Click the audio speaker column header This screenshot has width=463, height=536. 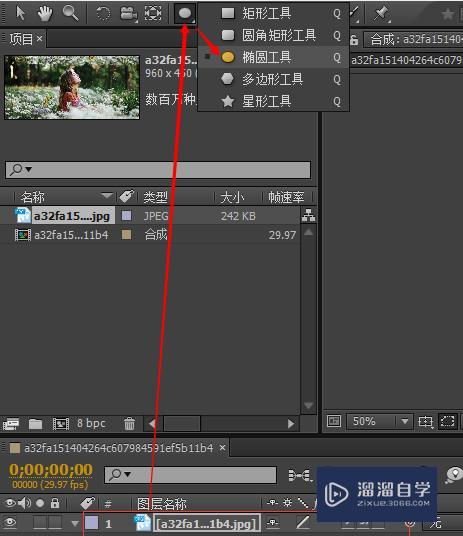[25, 503]
